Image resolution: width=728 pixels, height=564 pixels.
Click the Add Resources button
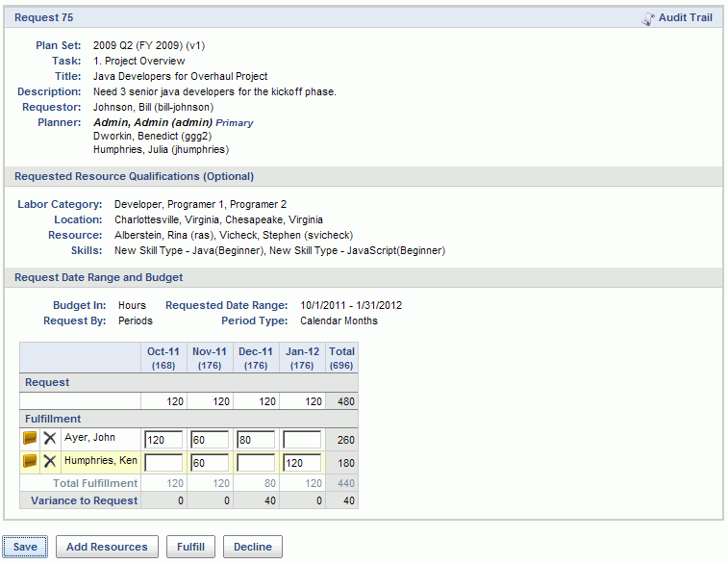click(107, 547)
